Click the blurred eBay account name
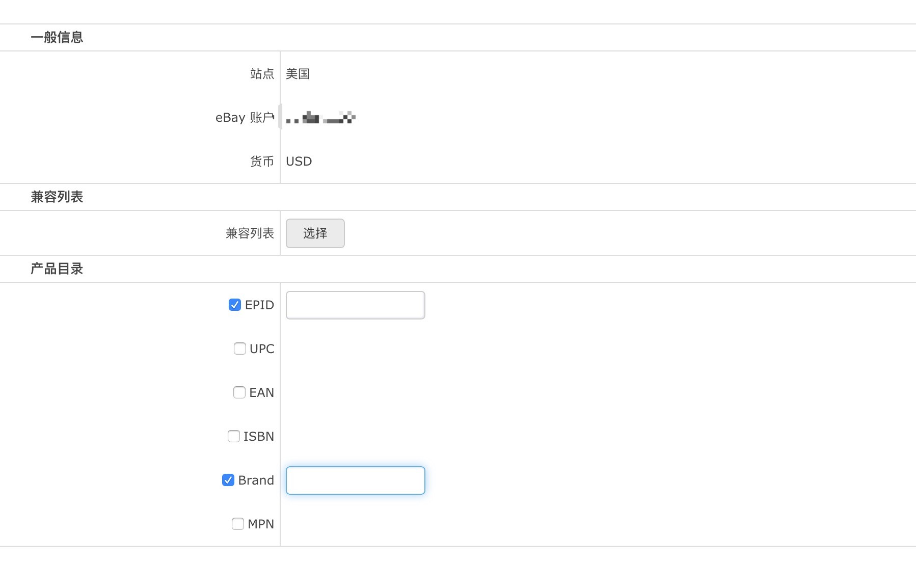The image size is (916, 588). click(x=320, y=118)
